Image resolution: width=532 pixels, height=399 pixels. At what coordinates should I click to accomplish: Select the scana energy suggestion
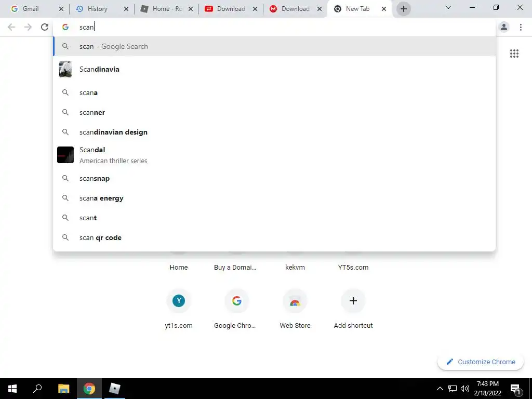click(274, 198)
